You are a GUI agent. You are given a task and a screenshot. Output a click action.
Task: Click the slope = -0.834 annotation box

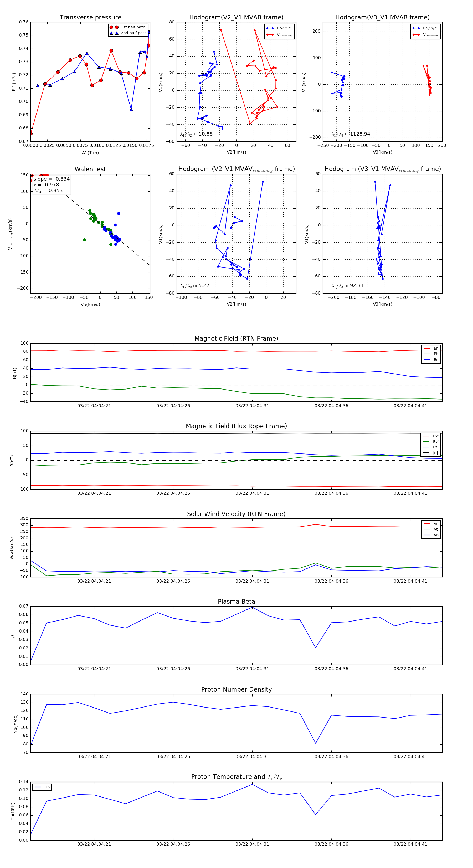52,185
